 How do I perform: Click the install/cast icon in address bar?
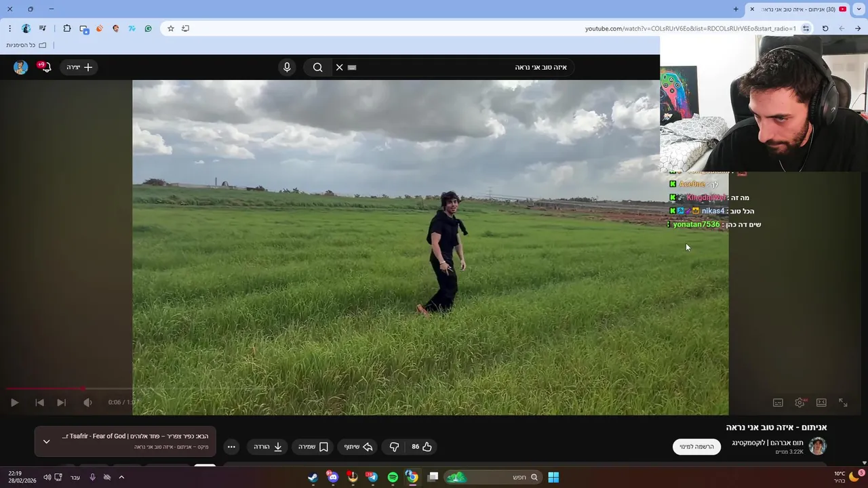[185, 28]
